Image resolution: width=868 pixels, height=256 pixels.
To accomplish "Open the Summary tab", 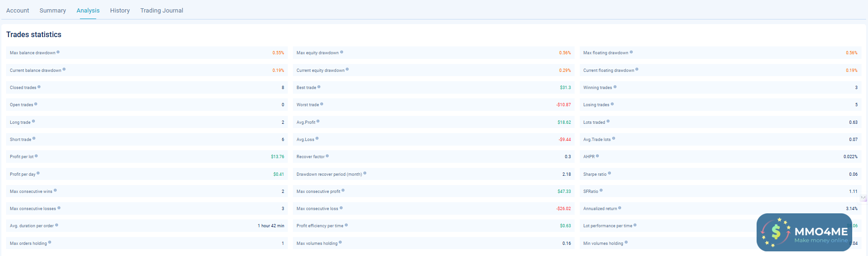I will coord(52,10).
